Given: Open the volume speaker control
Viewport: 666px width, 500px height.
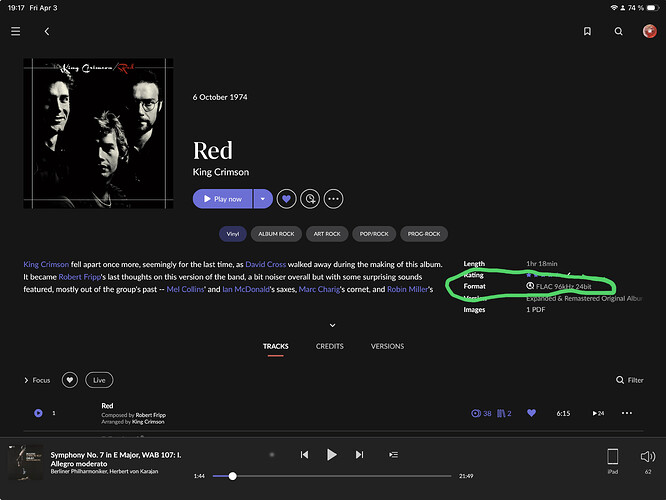Looking at the screenshot, I should click(648, 457).
